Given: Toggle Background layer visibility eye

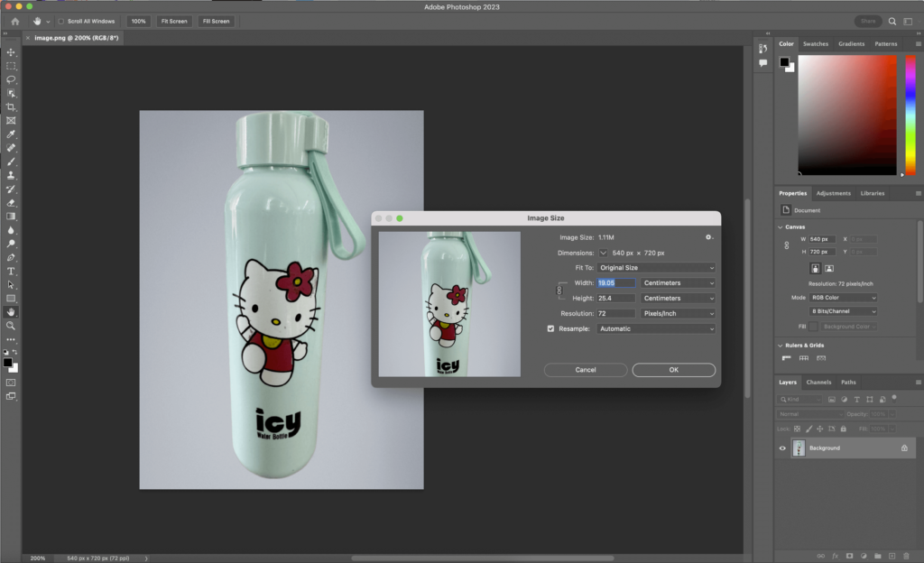Looking at the screenshot, I should point(782,448).
